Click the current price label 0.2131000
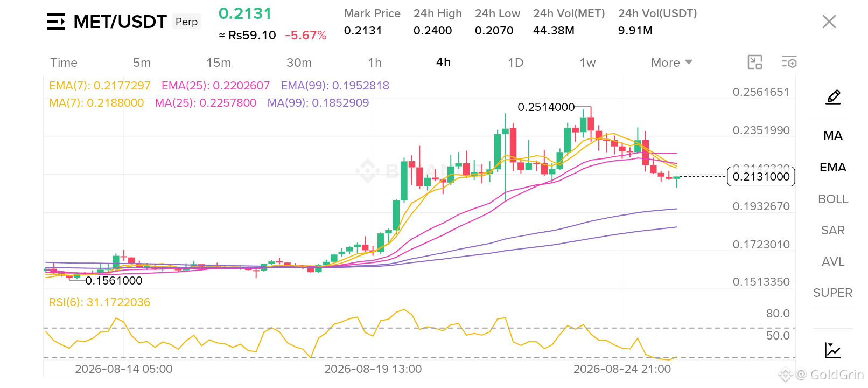Image resolution: width=868 pixels, height=388 pixels. coord(761,177)
